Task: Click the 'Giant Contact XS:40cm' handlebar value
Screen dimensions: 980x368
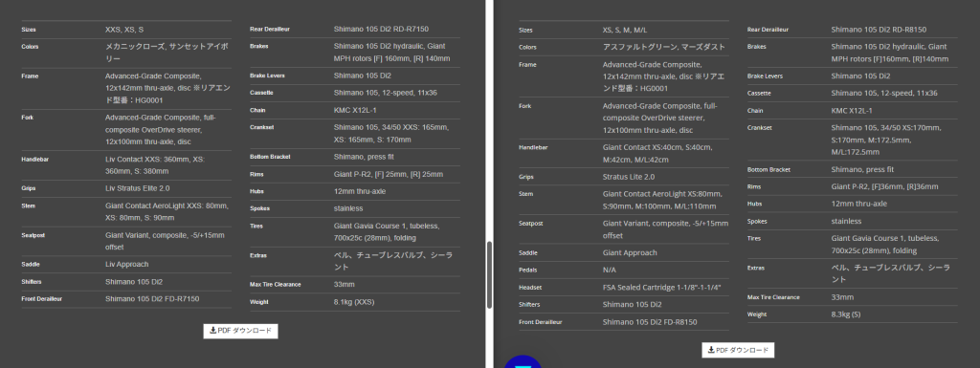Action: point(657,154)
